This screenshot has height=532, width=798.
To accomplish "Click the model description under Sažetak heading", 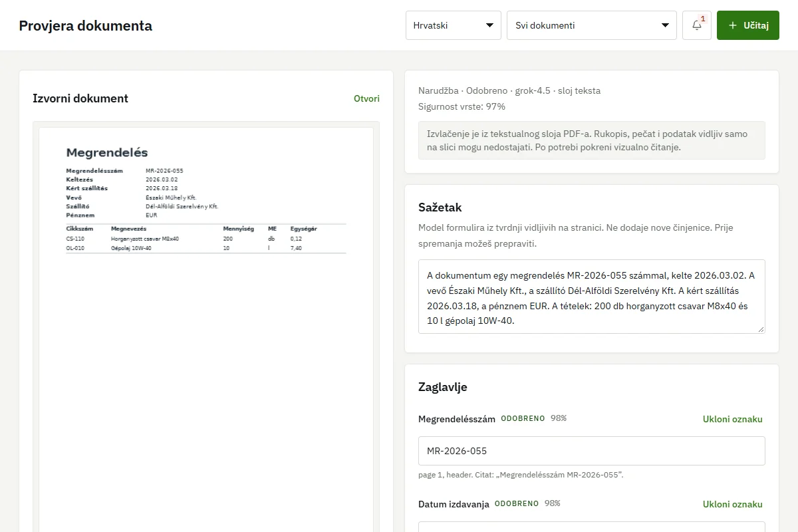I will click(576, 235).
